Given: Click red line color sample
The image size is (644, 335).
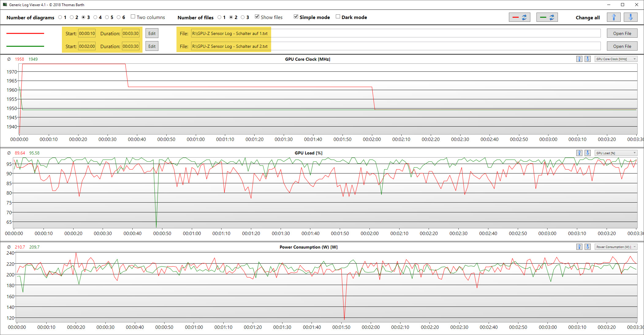Looking at the screenshot, I should pyautogui.click(x=25, y=33).
